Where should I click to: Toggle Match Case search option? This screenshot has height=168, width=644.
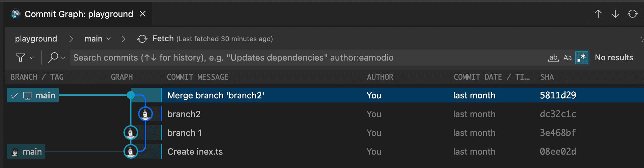point(567,58)
